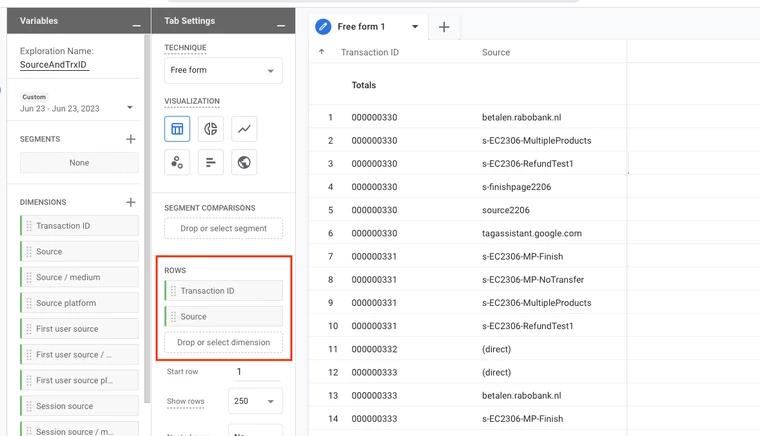This screenshot has height=436, width=760.
Task: Click source s-EC2306-RefundTest1 in row 3
Action: (x=527, y=164)
